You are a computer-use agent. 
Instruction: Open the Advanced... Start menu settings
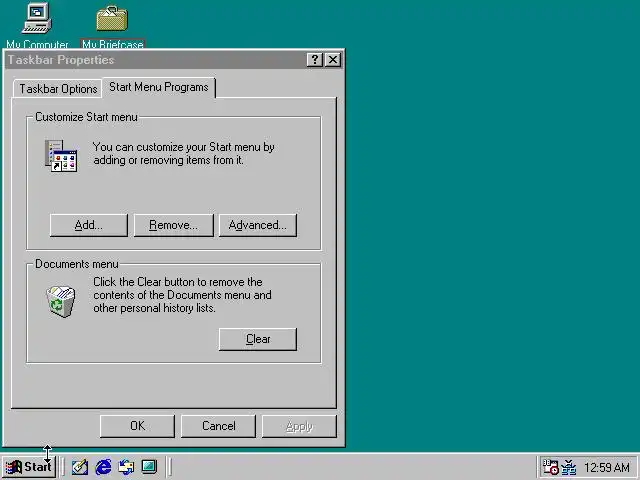click(258, 225)
